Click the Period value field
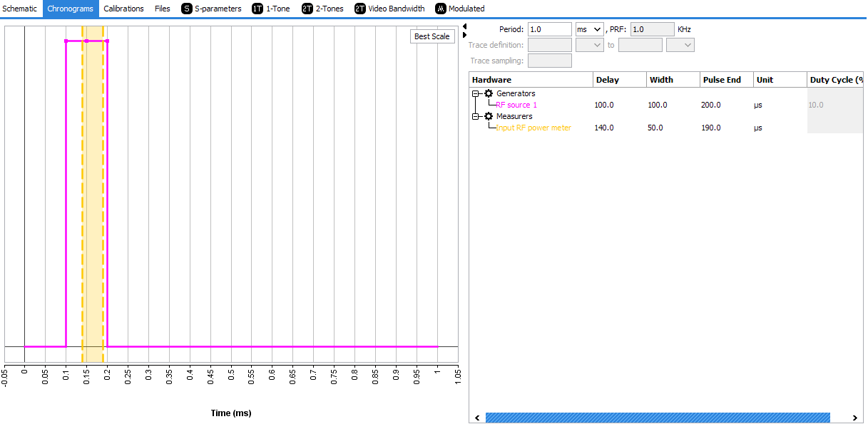Screen dimensions: 868x429 pyautogui.click(x=550, y=29)
